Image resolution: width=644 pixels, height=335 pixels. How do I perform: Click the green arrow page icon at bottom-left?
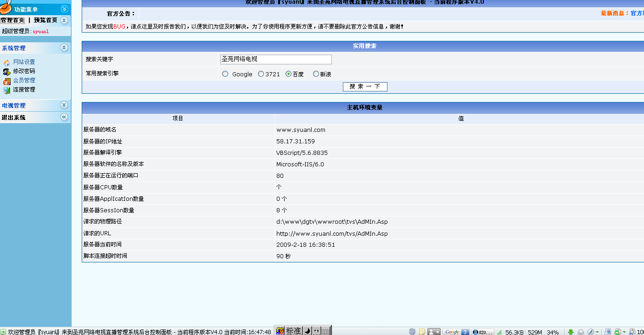(x=3, y=331)
